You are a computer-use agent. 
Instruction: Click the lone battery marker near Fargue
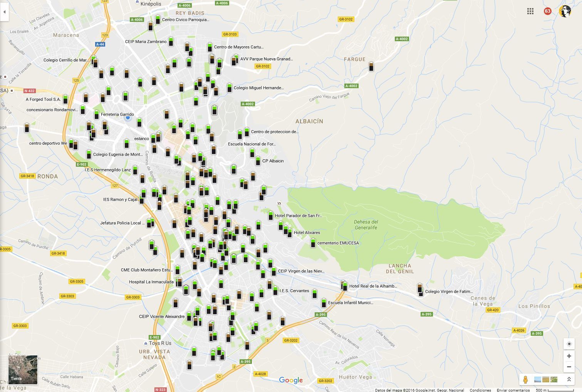pos(371,67)
